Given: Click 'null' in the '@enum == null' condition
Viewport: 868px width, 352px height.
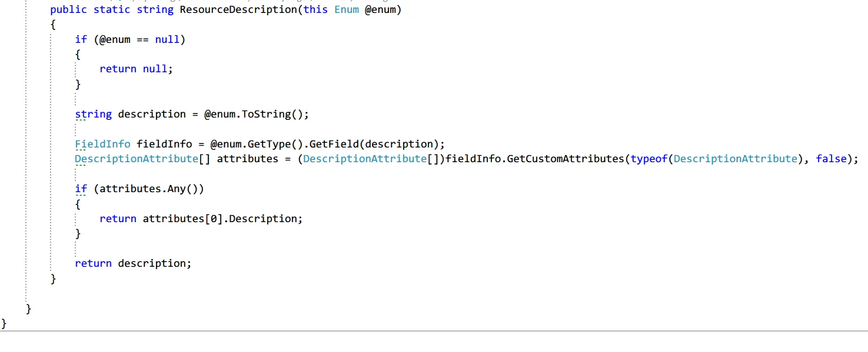Looking at the screenshot, I should [x=167, y=39].
